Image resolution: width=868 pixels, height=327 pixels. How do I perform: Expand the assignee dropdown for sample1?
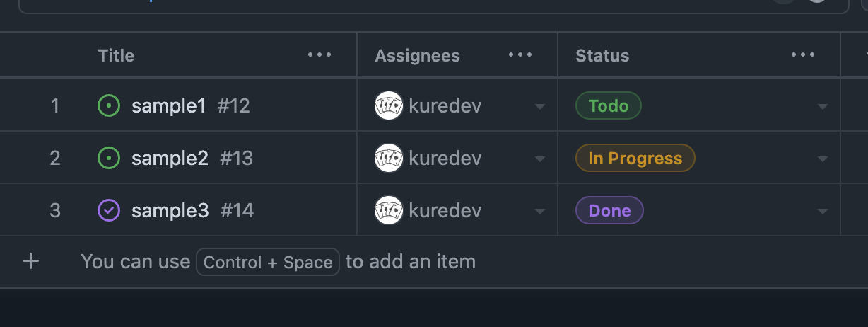click(x=540, y=107)
